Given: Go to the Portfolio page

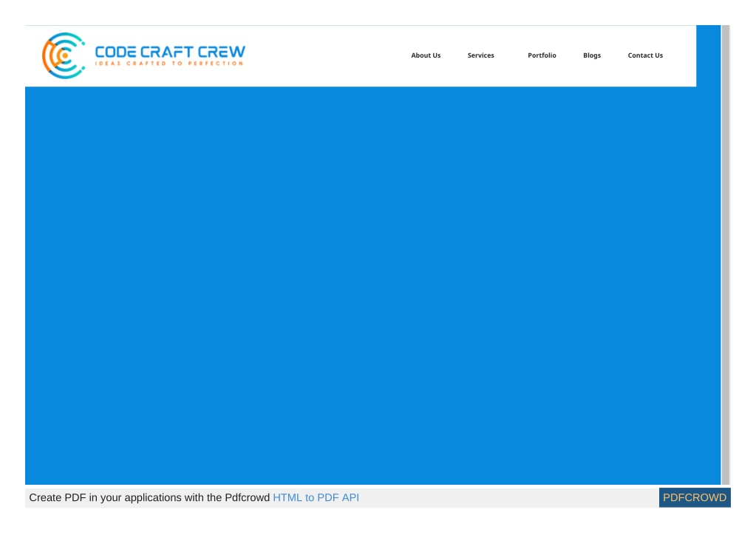Looking at the screenshot, I should click(542, 55).
